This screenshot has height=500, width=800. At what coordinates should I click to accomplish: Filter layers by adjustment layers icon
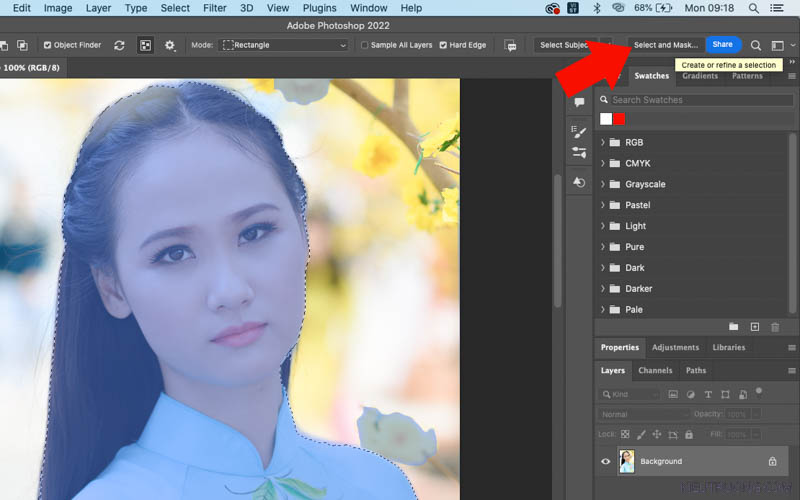[691, 394]
